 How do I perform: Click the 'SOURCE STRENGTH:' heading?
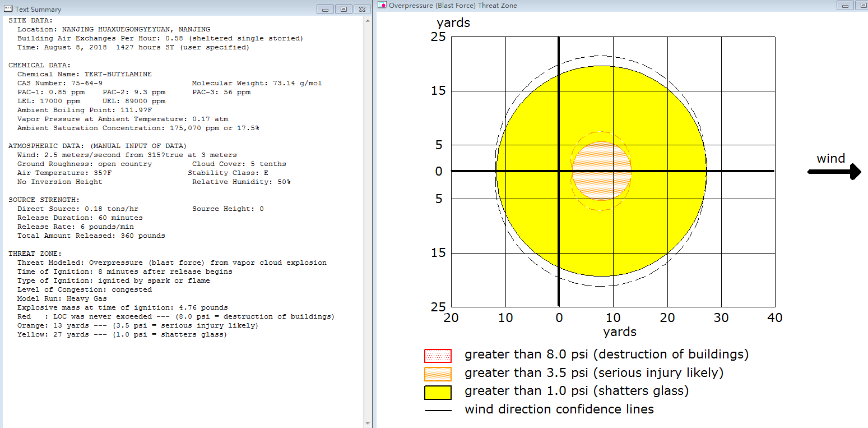pos(44,200)
